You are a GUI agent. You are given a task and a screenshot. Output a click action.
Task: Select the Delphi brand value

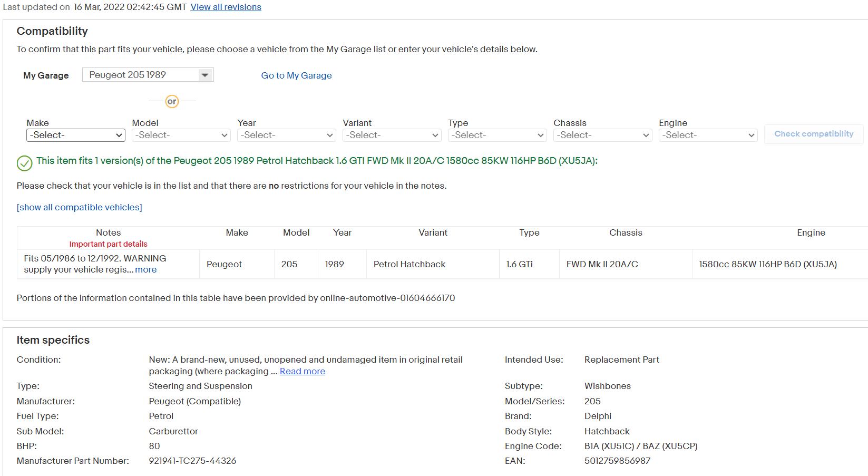[598, 416]
